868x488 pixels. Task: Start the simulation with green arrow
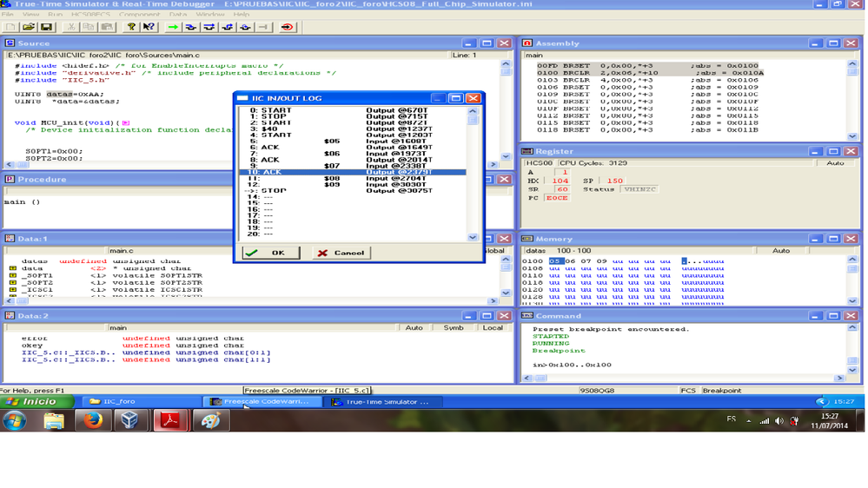pos(173,27)
